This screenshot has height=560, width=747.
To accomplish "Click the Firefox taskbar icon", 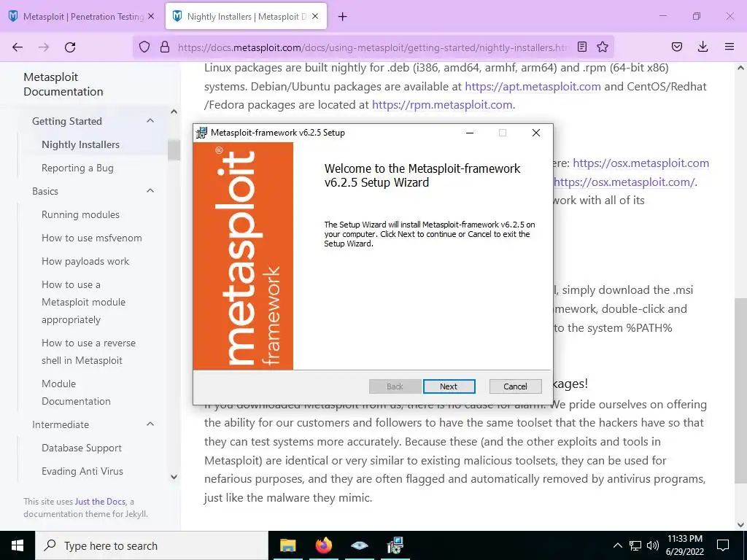I will tap(323, 545).
